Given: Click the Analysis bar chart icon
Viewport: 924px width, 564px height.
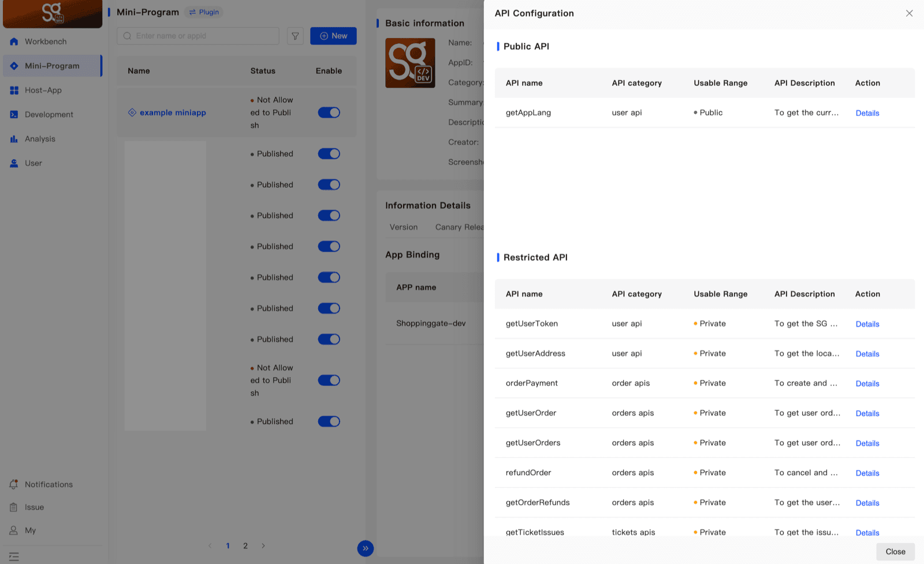Looking at the screenshot, I should [x=14, y=139].
